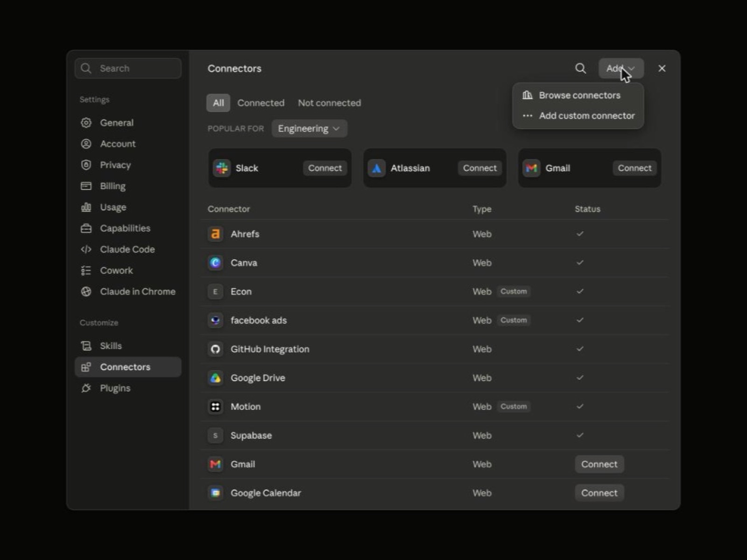
Task: Click inside the sidebar Search field
Action: coord(128,69)
